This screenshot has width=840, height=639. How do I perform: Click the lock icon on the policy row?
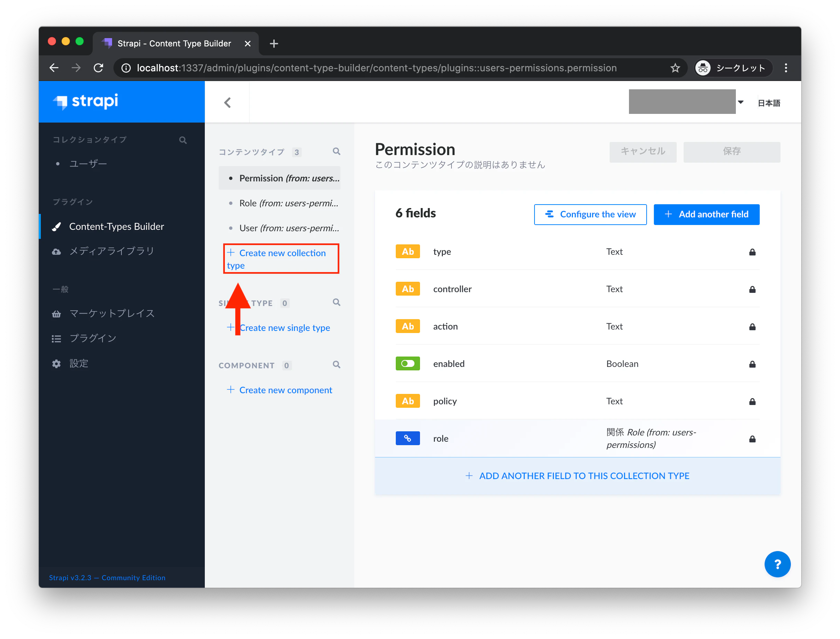[752, 402]
